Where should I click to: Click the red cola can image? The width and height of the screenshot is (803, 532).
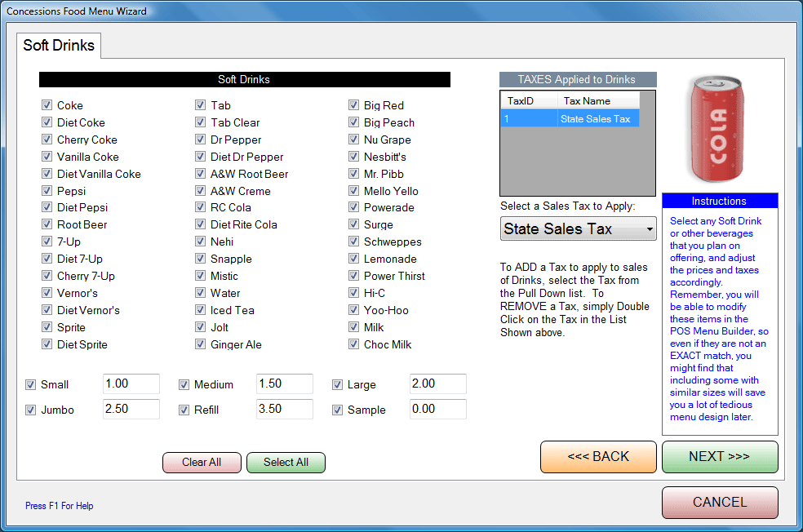point(717,129)
